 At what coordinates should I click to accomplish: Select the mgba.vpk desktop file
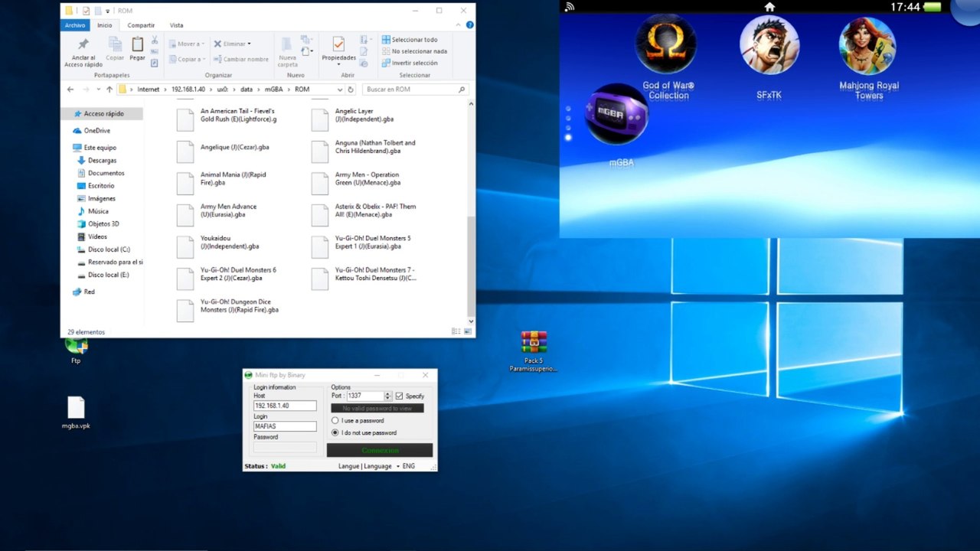[76, 407]
